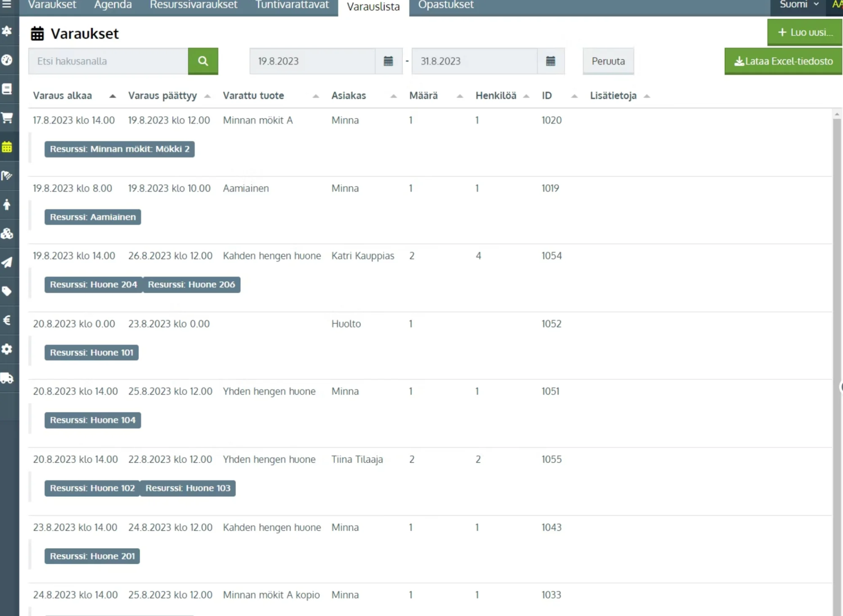Open the delivery truck sidebar icon
The image size is (843, 616).
pyautogui.click(x=7, y=378)
